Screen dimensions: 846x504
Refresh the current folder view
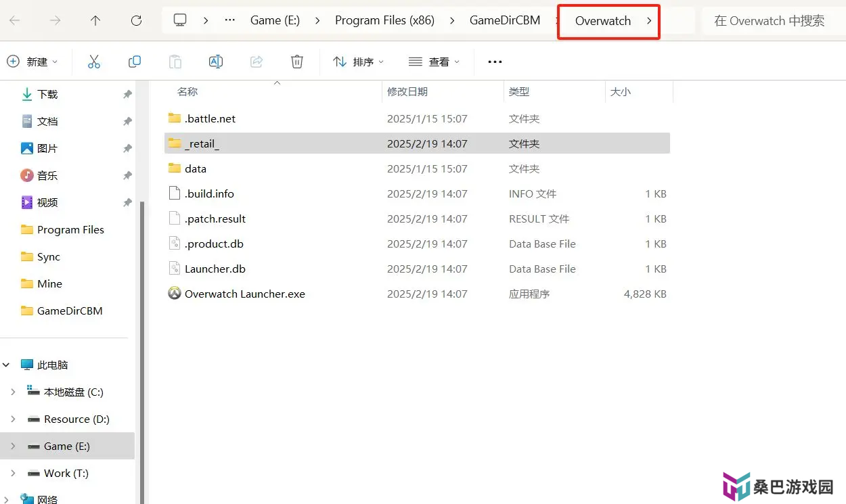coord(136,20)
